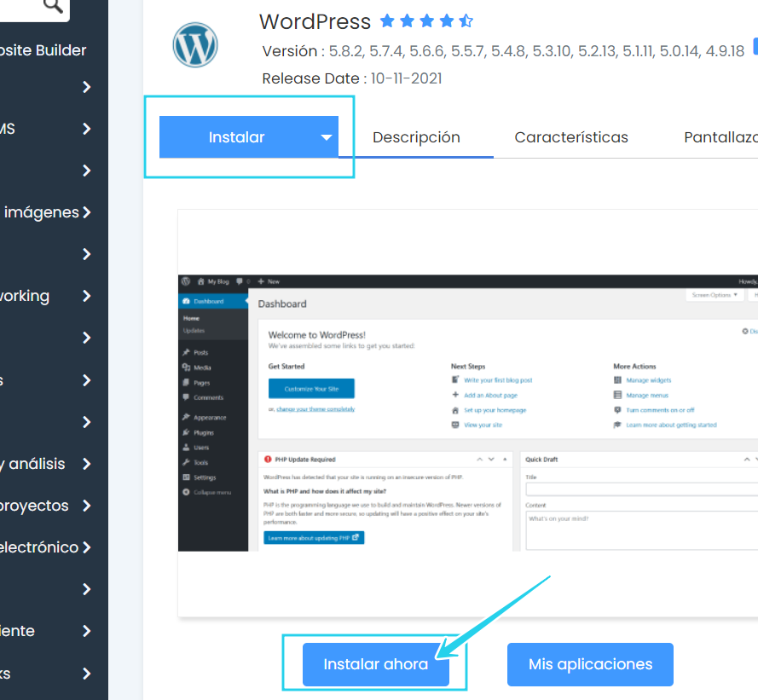
Task: Open Mis aplicaciones
Action: coord(590,664)
